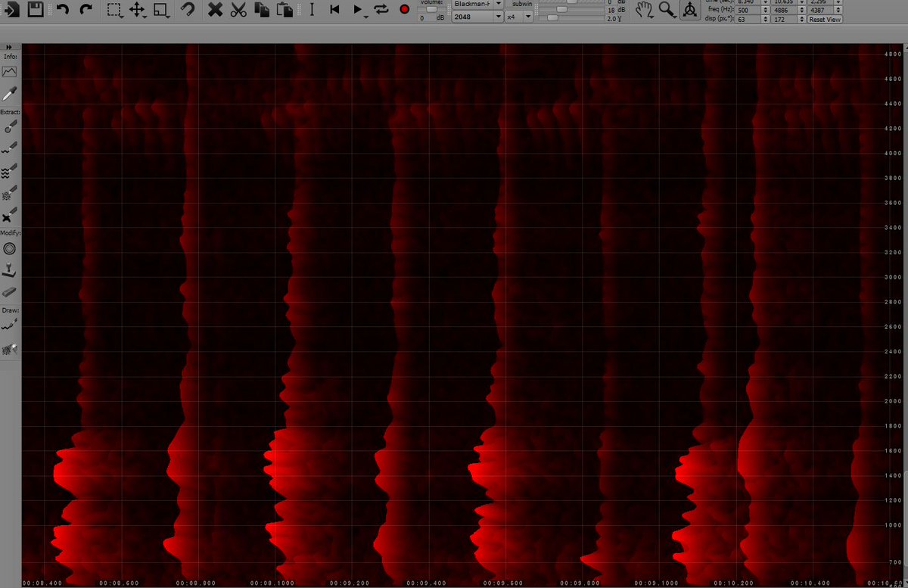Screen dimensions: 908x588
Task: Toggle the magnet snap tool
Action: (x=188, y=9)
